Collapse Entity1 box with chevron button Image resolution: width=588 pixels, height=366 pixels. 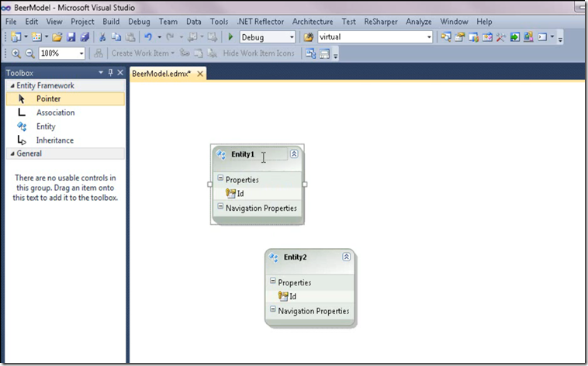click(x=294, y=154)
